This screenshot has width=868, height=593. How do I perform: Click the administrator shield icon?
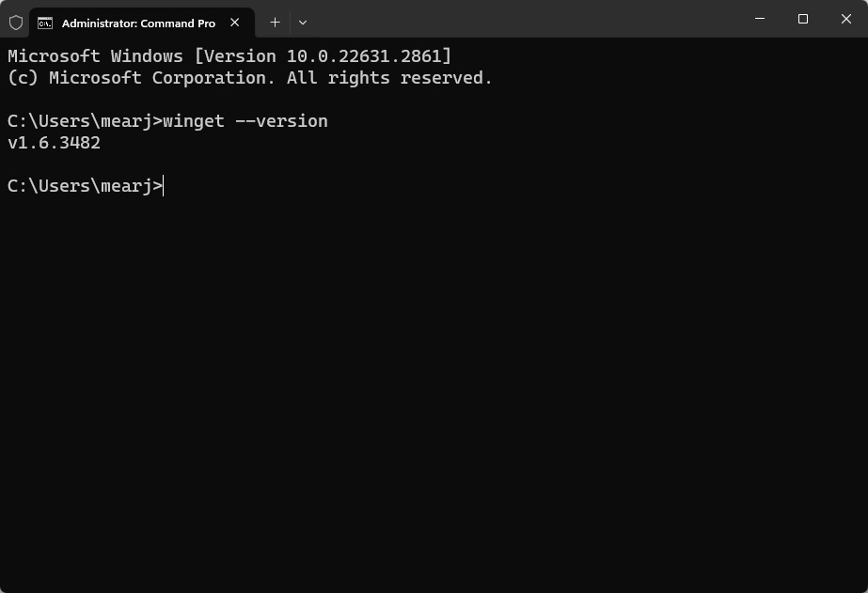click(16, 22)
